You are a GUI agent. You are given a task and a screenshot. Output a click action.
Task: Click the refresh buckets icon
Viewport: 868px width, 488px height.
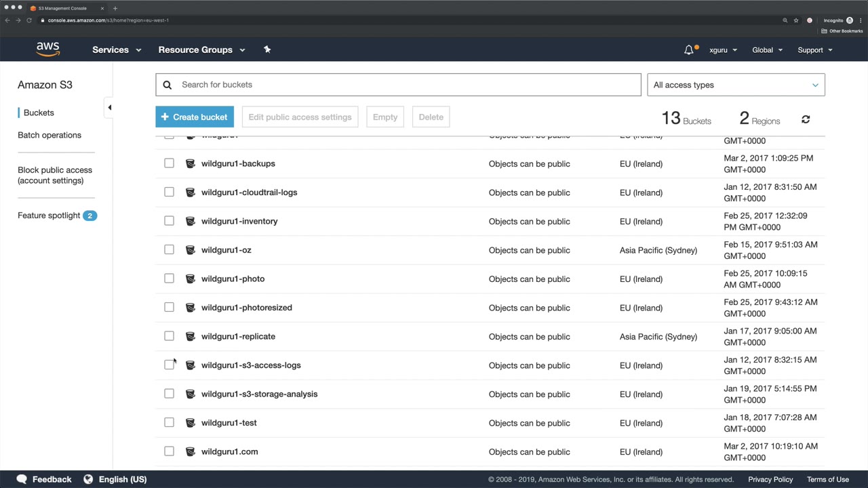click(x=806, y=119)
